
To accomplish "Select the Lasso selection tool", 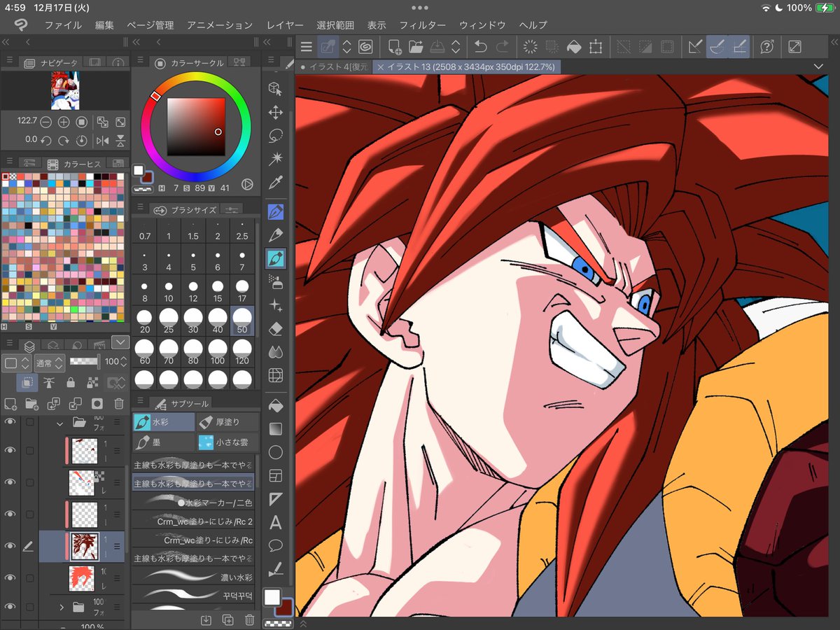I will (276, 136).
